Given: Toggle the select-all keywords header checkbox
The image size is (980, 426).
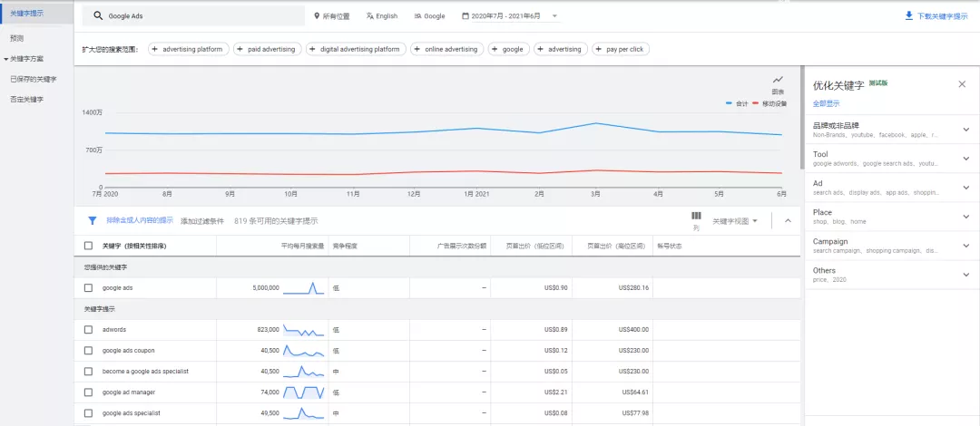Looking at the screenshot, I should [88, 246].
